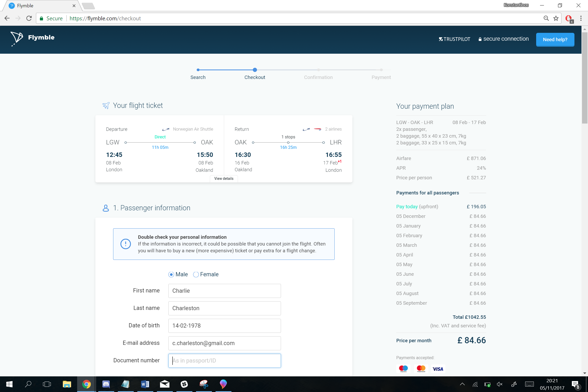The image size is (588, 392).
Task: Click the Maestro card logo
Action: tap(403, 369)
